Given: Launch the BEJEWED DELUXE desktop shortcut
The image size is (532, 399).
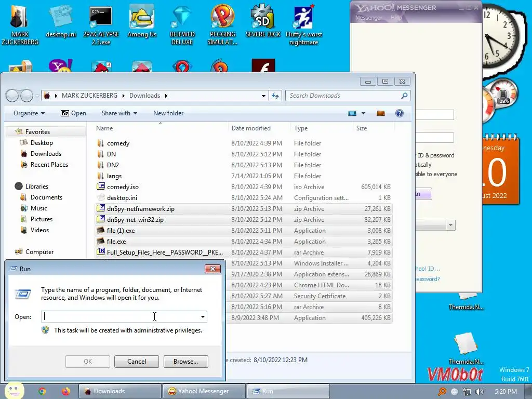Looking at the screenshot, I should tap(182, 24).
